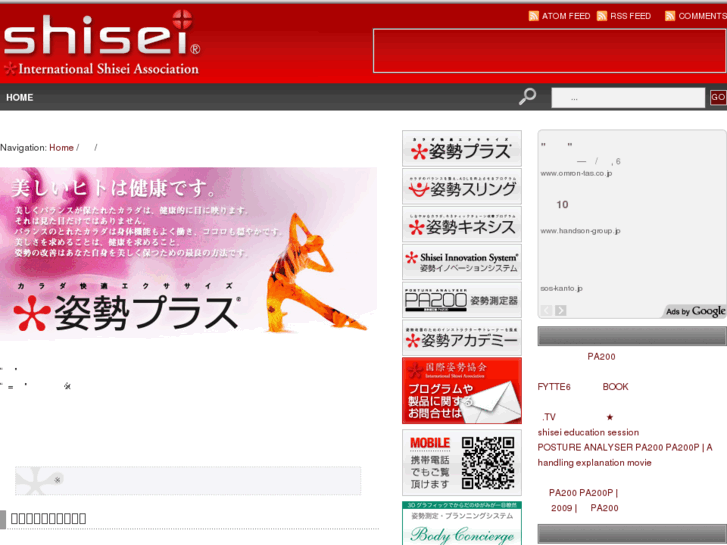The width and height of the screenshot is (727, 545).
Task: Click the MOBILE QR code banner
Action: [462, 462]
